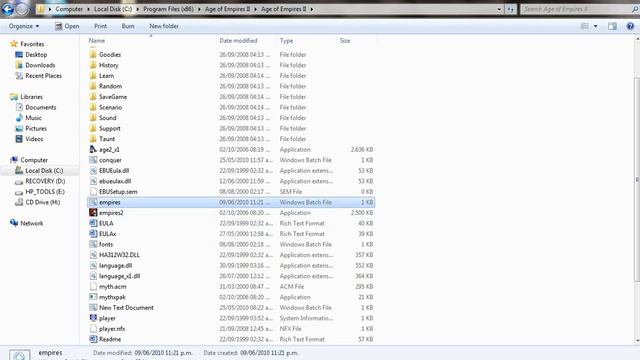Open the Organize menu

pyautogui.click(x=24, y=26)
